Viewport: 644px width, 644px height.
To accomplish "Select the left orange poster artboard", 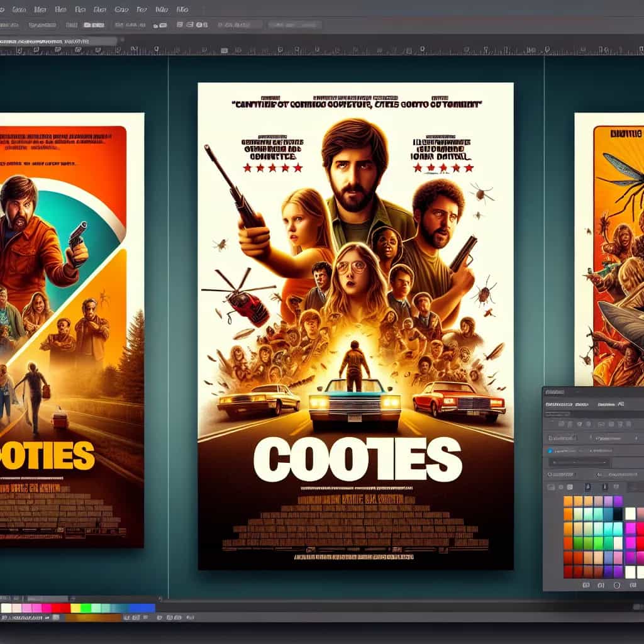I will click(72, 330).
